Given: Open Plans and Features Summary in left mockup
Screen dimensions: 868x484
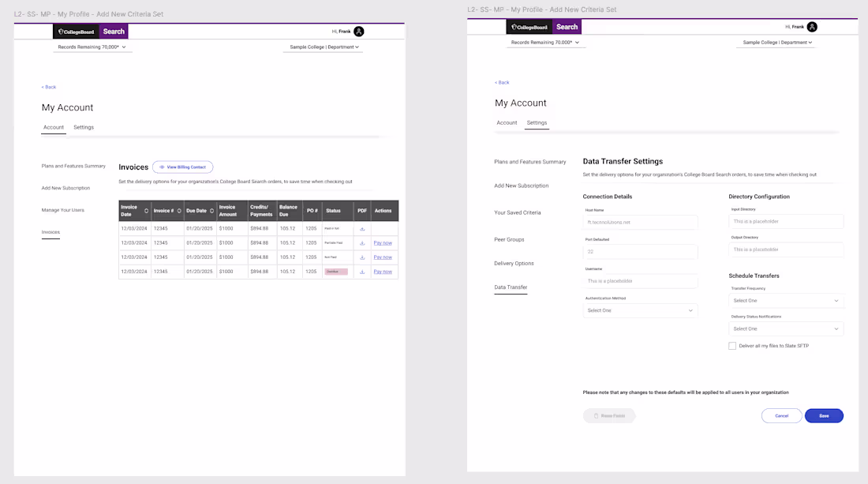Looking at the screenshot, I should pos(73,166).
